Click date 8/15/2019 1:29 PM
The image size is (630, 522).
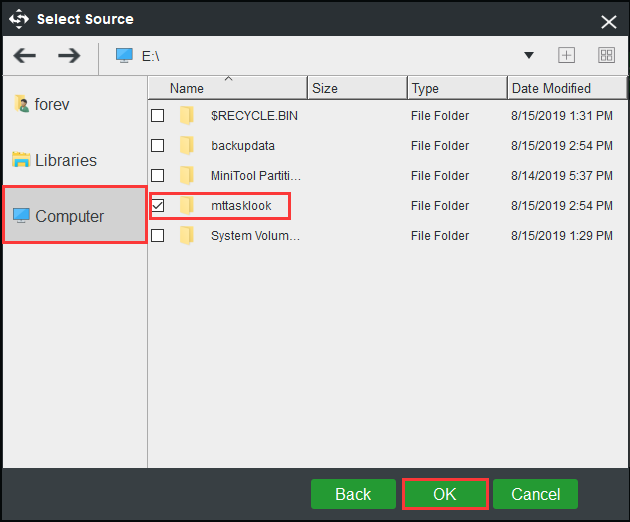pyautogui.click(x=562, y=235)
